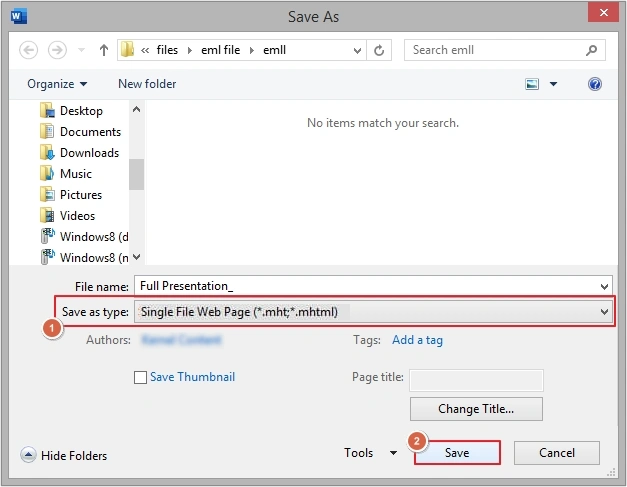Screen dimensions: 627x487
Task: Click the Documents folder icon
Action: pyautogui.click(x=47, y=132)
